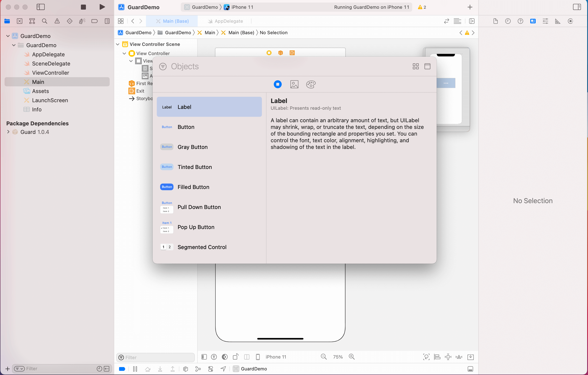Image resolution: width=588 pixels, height=375 pixels.
Task: Switch Objects library to grid view
Action: coord(415,67)
